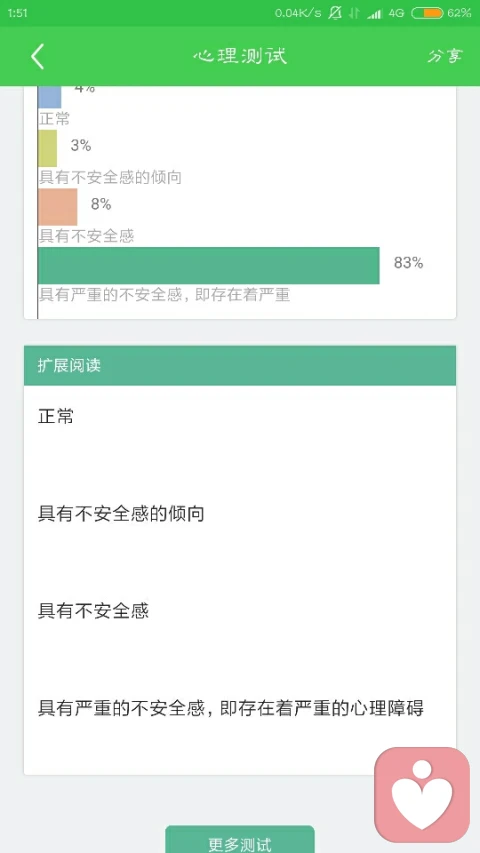Image resolution: width=480 pixels, height=853 pixels.
Task: Tap the 更多测试 button
Action: 240,841
